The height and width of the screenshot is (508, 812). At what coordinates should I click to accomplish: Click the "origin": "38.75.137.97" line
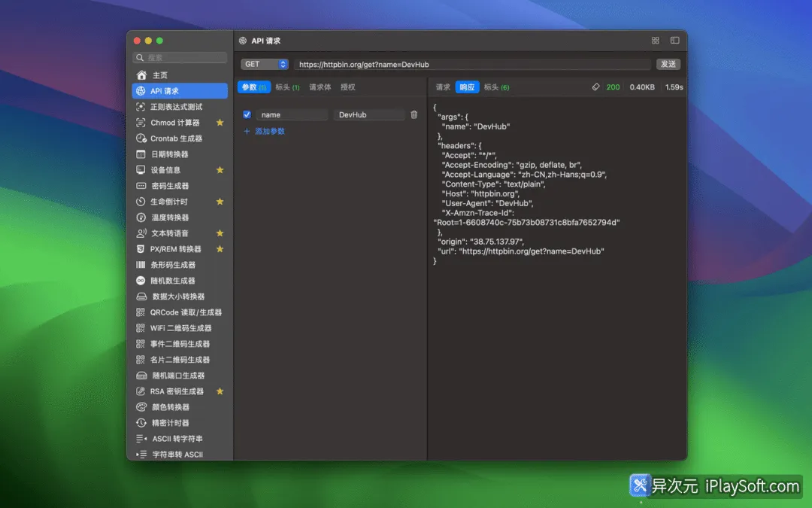point(480,242)
